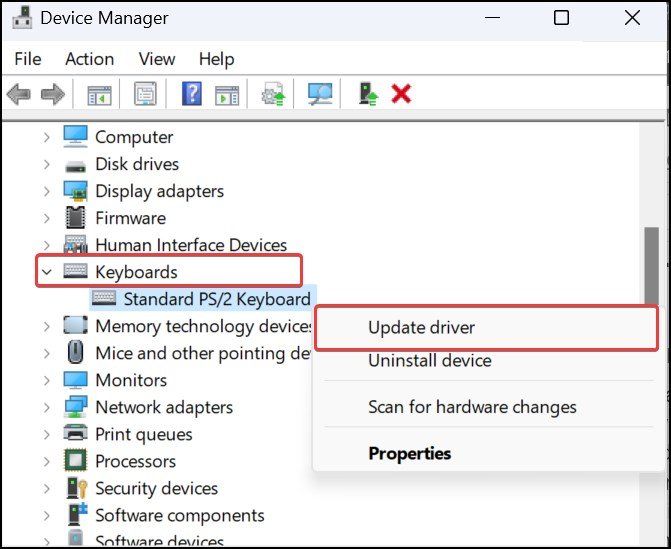This screenshot has width=671, height=549.
Task: Open the View menu
Action: [x=157, y=59]
